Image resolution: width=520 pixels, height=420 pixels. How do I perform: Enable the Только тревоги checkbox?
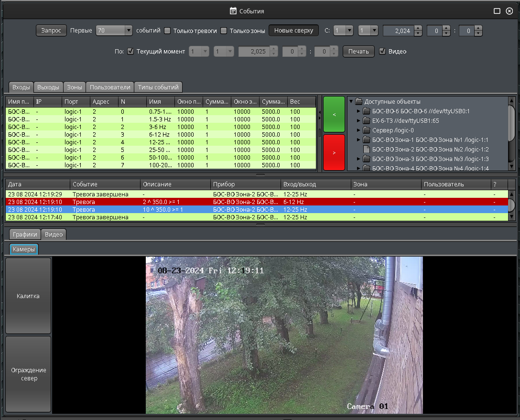point(167,31)
